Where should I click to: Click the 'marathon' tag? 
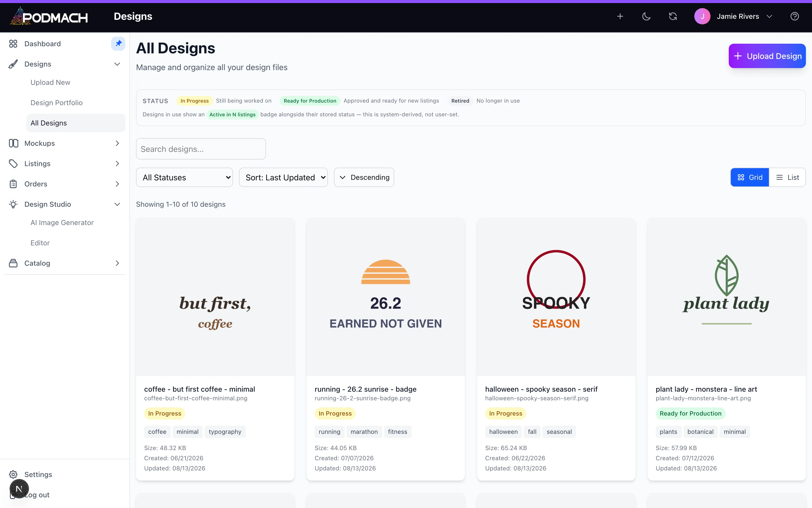(x=364, y=432)
